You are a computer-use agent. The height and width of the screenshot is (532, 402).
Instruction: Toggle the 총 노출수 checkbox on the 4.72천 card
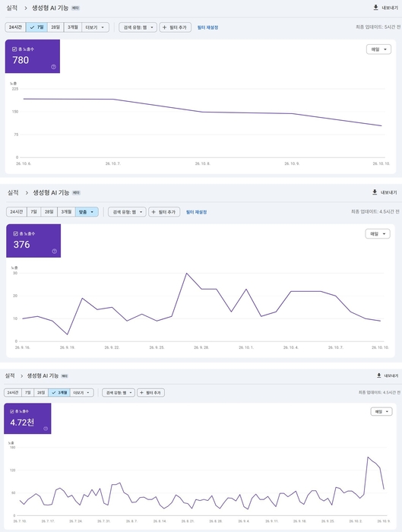12,411
